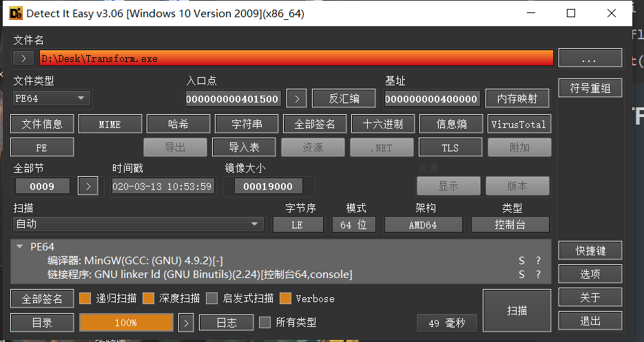
Task: Open the PE64 file type dropdown
Action: coord(52,99)
